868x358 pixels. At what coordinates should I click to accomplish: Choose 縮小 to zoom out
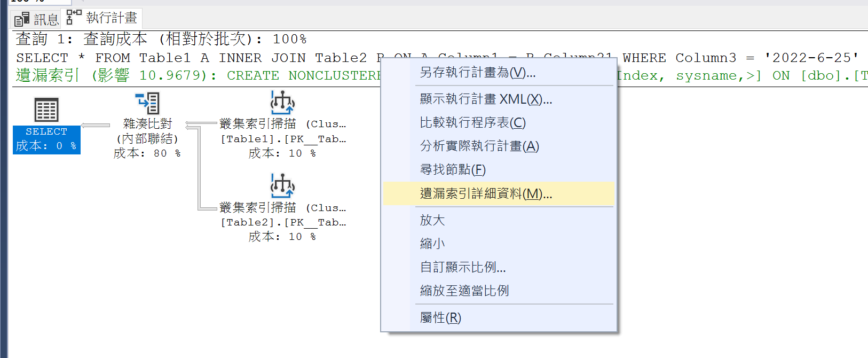[499, 244]
